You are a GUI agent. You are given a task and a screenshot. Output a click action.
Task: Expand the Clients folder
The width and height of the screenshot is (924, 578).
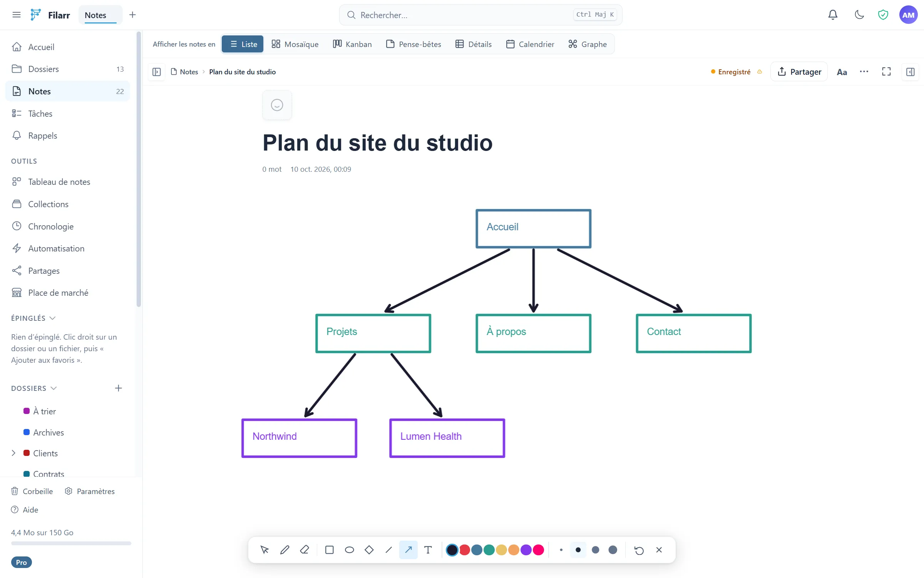pos(13,453)
